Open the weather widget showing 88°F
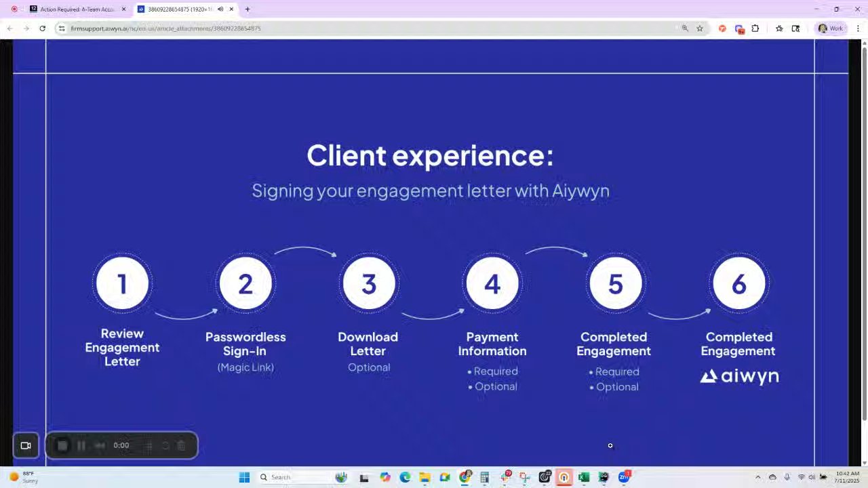The image size is (868, 488). point(24,477)
